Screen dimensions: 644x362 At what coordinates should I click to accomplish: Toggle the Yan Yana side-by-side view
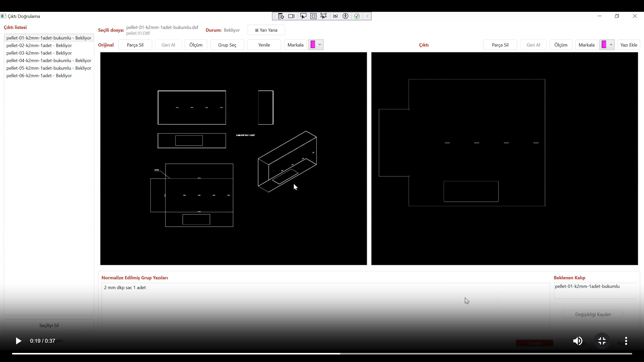click(x=266, y=30)
